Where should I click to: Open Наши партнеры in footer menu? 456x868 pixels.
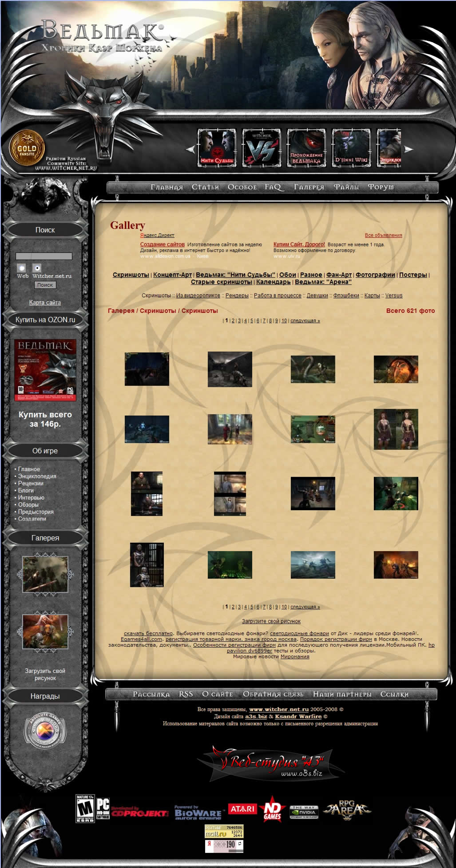(x=342, y=694)
